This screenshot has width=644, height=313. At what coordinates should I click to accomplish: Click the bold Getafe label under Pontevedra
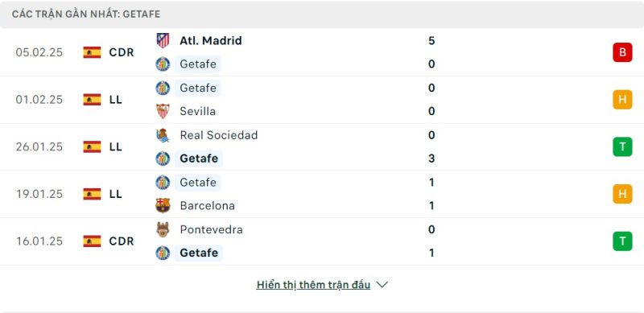click(199, 253)
